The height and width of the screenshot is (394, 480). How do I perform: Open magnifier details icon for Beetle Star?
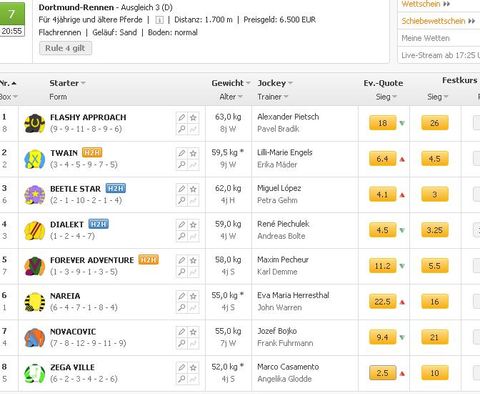tap(182, 200)
